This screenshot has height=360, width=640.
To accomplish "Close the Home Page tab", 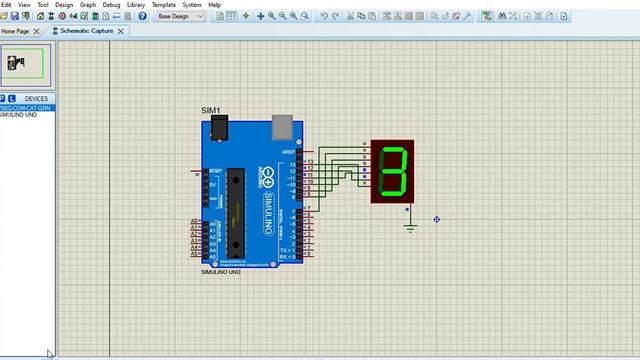I will point(36,31).
